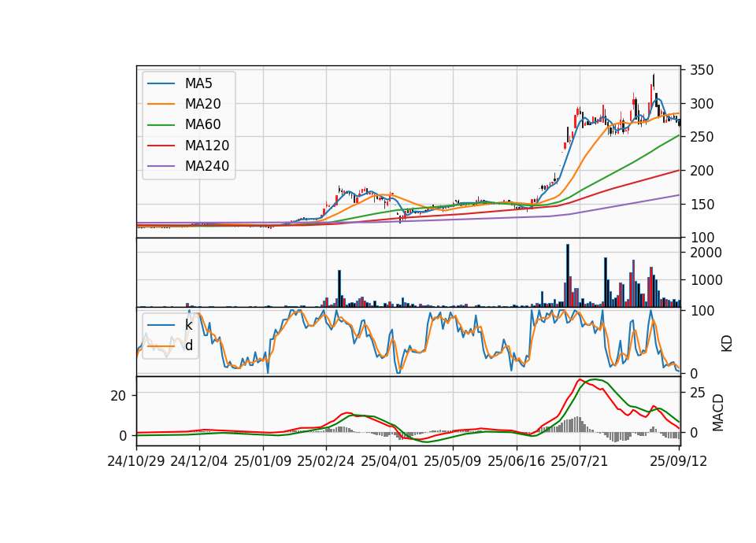The width and height of the screenshot is (756, 543).
Task: Click the MA60 legend label
Action: (x=203, y=124)
